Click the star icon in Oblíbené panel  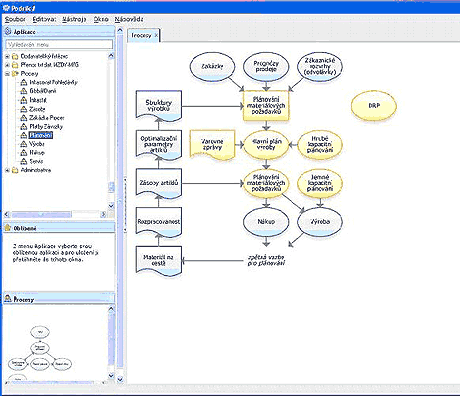[x=8, y=228]
